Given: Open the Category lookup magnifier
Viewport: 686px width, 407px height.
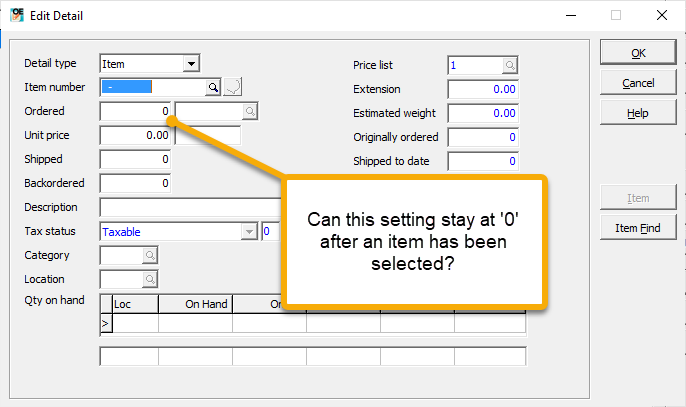Looking at the screenshot, I should point(150,256).
